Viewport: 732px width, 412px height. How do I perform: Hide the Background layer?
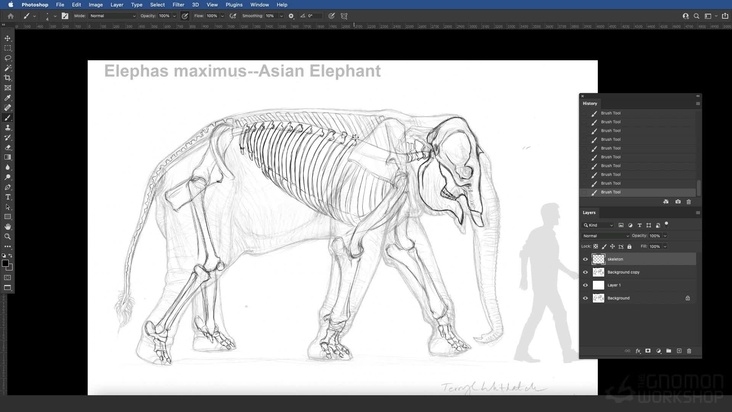[585, 298]
